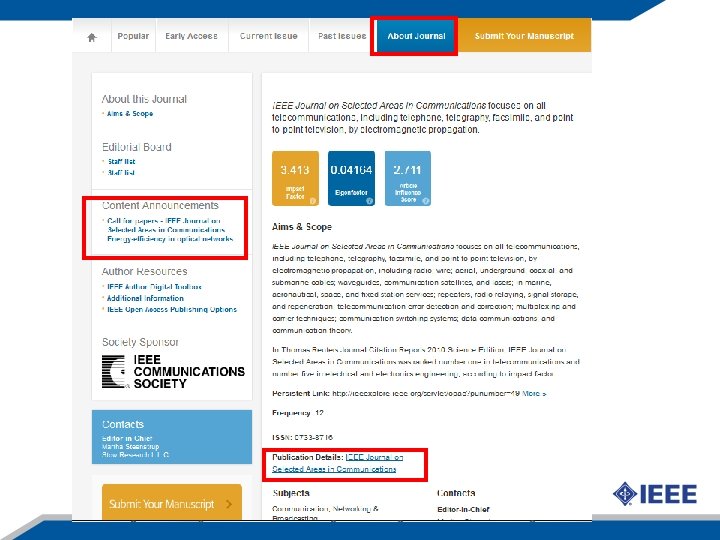Open the Aims & Scope sidebar link
This screenshot has width=720, height=540.
point(130,113)
